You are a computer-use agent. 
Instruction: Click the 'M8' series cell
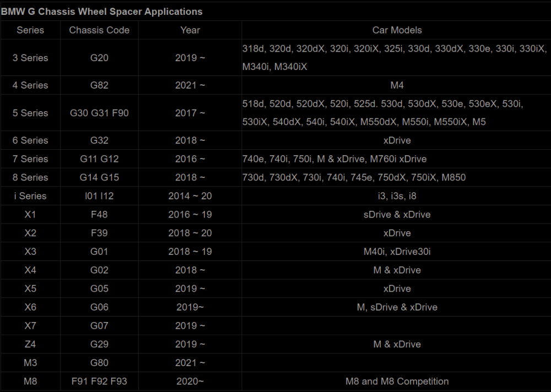tap(30, 381)
